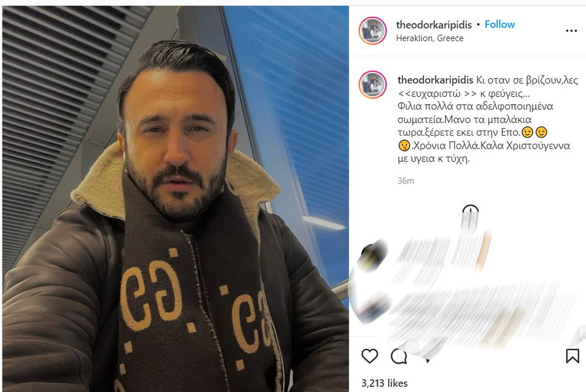Open comments using the speech bubble icon
This screenshot has width=586, height=392.
[399, 356]
